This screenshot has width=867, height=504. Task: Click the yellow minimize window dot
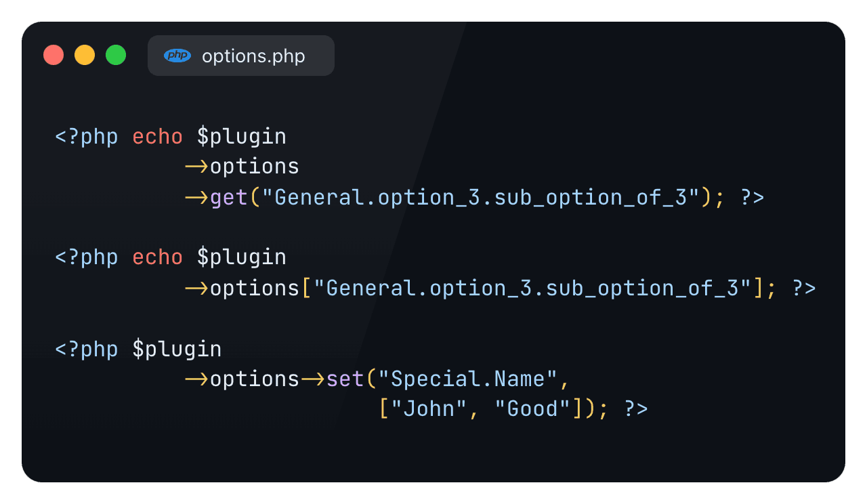pyautogui.click(x=85, y=55)
